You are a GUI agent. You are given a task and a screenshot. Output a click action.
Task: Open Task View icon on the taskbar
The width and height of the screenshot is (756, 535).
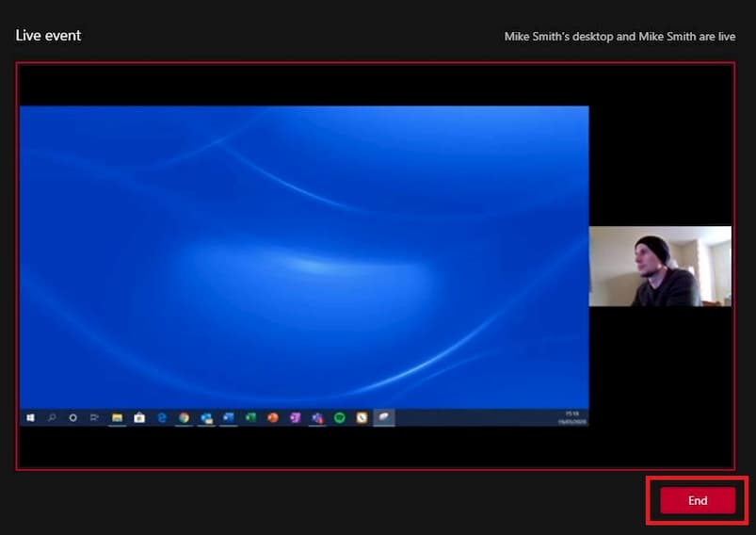coord(94,418)
